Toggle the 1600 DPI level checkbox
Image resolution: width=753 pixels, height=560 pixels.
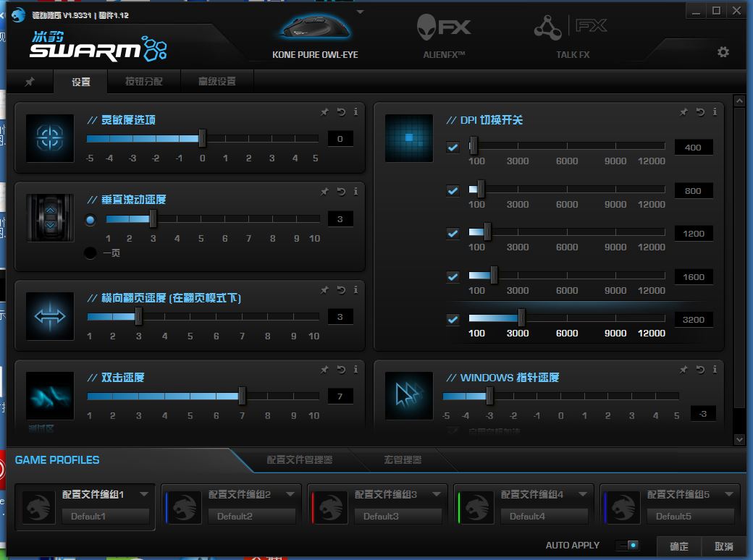[x=453, y=276]
